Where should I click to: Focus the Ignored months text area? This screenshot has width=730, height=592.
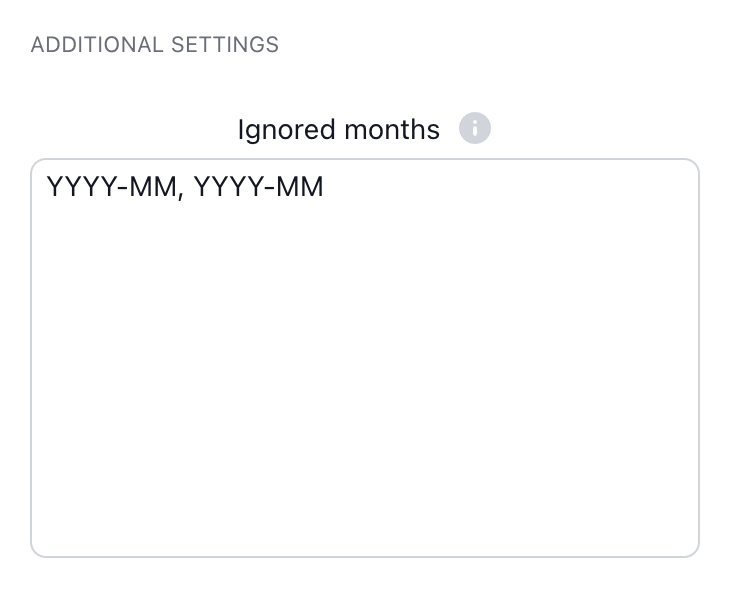[365, 357]
